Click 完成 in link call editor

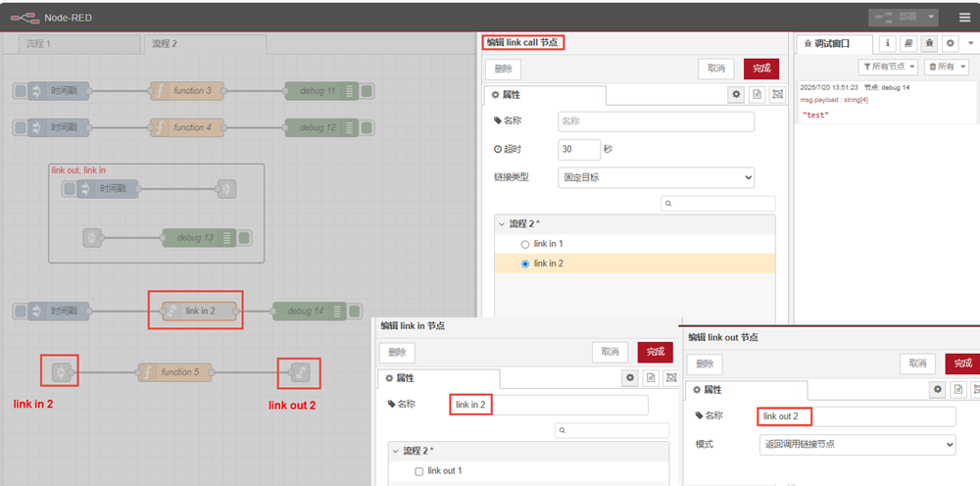click(x=761, y=69)
